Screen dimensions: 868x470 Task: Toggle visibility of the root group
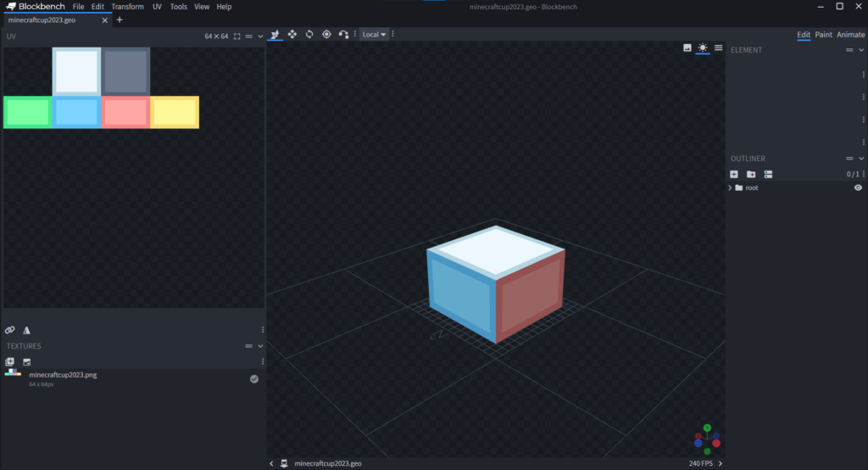click(x=858, y=187)
